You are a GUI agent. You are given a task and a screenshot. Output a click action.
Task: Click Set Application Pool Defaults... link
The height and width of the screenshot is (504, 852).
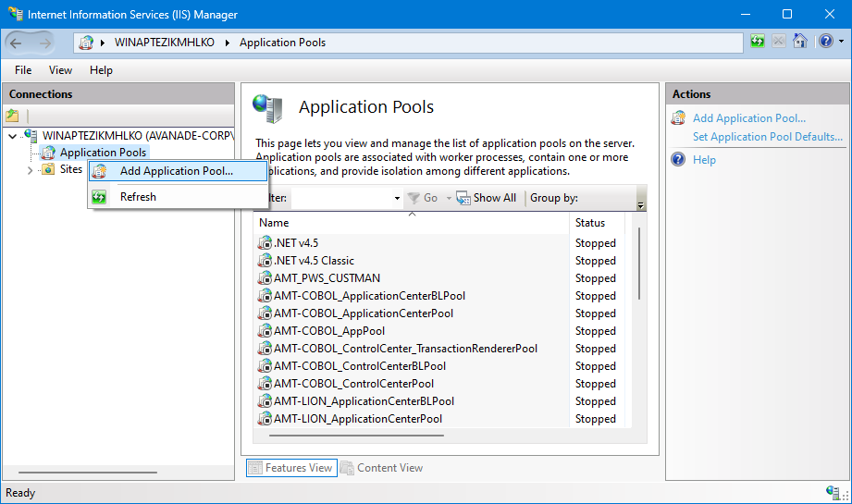(x=767, y=137)
